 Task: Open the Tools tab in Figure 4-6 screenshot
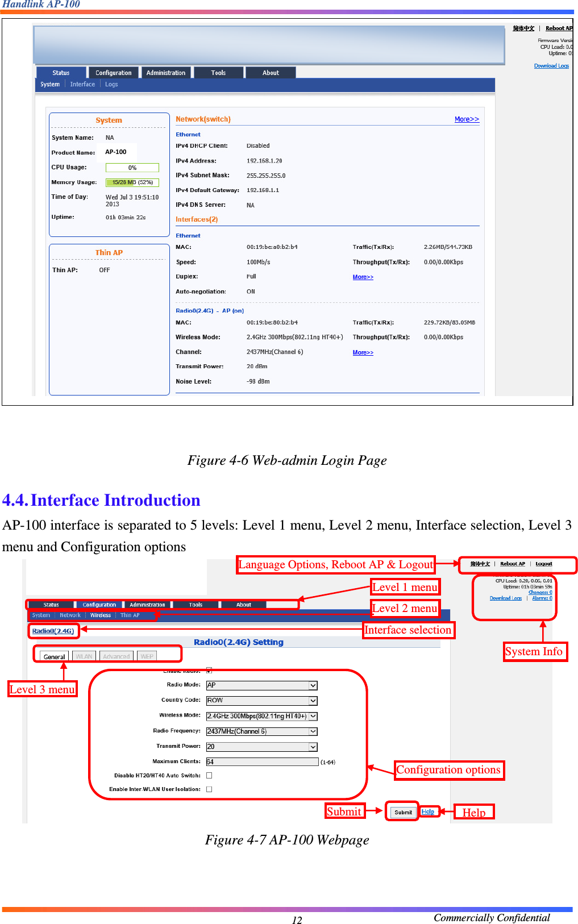(219, 73)
